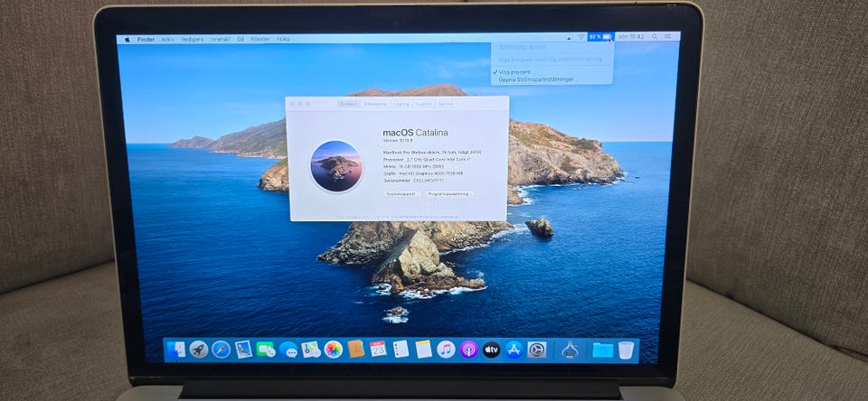This screenshot has width=868, height=401.
Task: Open the Innehåll menu
Action: [x=221, y=39]
